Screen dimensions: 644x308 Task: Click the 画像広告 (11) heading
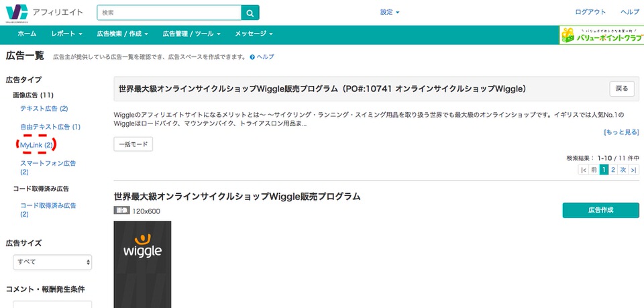tap(34, 95)
